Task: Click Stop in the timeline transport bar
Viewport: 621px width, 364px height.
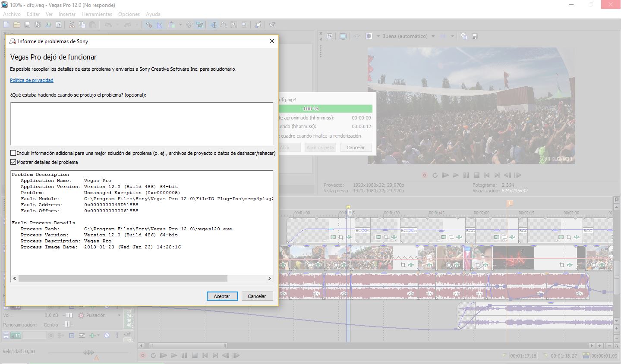Action: pyautogui.click(x=195, y=355)
